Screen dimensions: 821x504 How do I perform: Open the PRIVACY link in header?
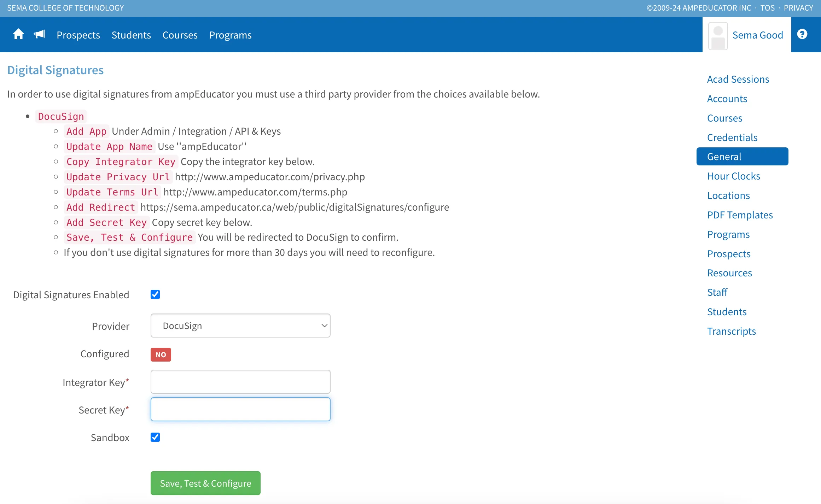[x=798, y=8]
